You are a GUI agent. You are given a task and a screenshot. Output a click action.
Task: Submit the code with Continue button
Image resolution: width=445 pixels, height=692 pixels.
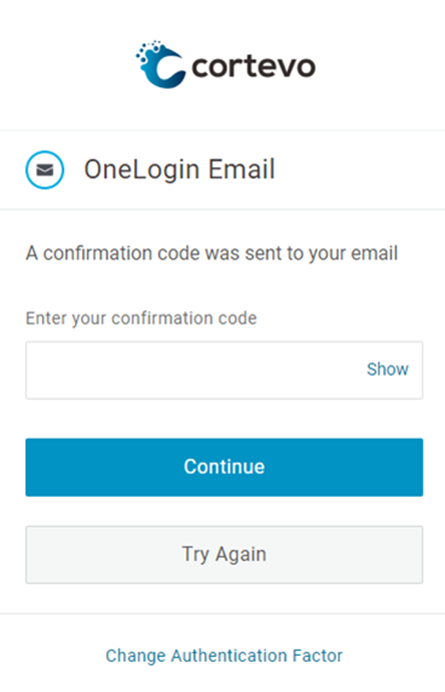[x=224, y=467]
